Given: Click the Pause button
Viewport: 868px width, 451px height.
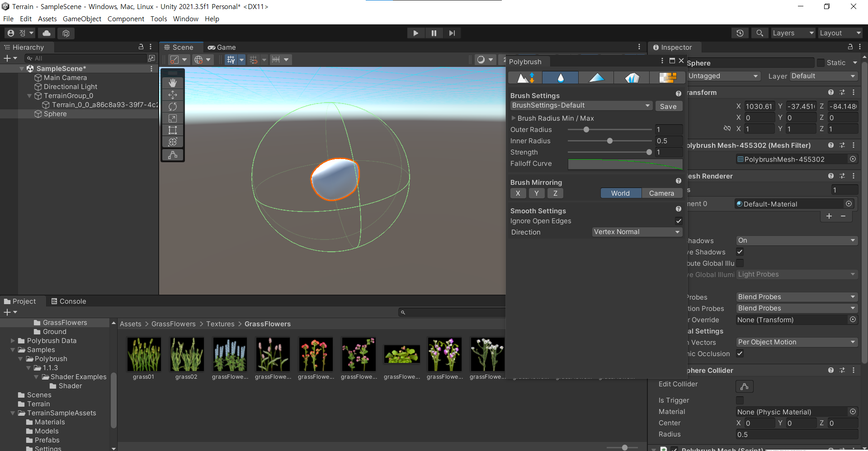Looking at the screenshot, I should pyautogui.click(x=434, y=33).
